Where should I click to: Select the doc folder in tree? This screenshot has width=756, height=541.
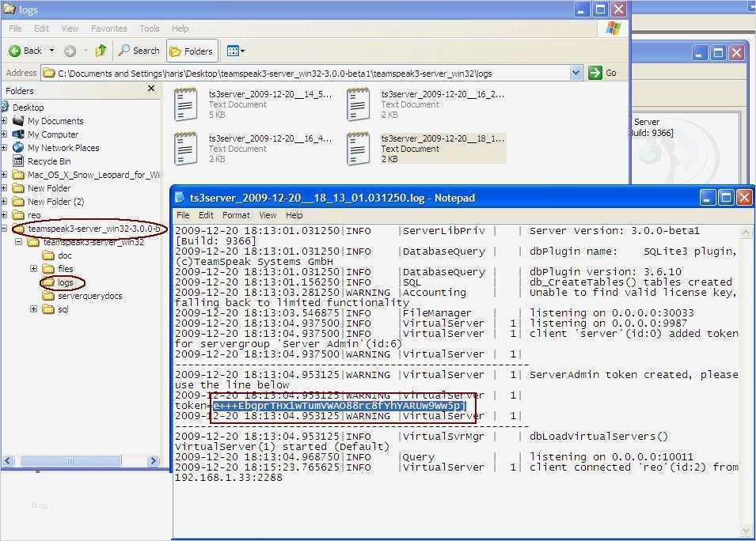click(65, 255)
